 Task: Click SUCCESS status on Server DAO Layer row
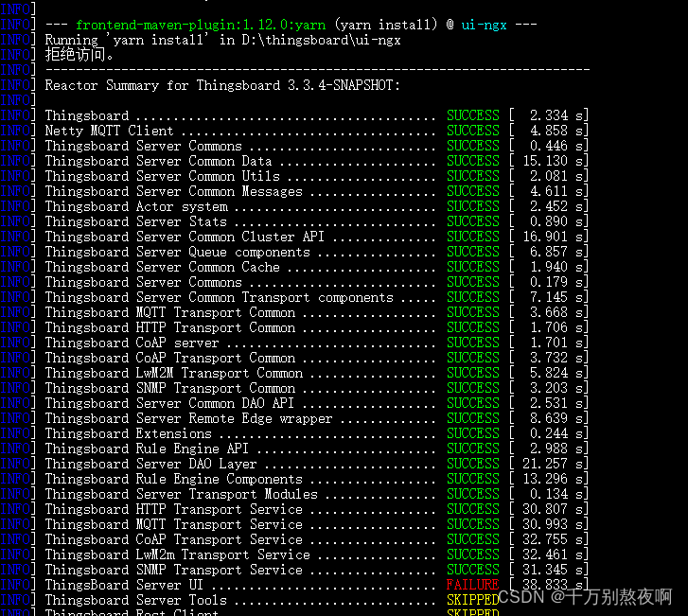(472, 464)
